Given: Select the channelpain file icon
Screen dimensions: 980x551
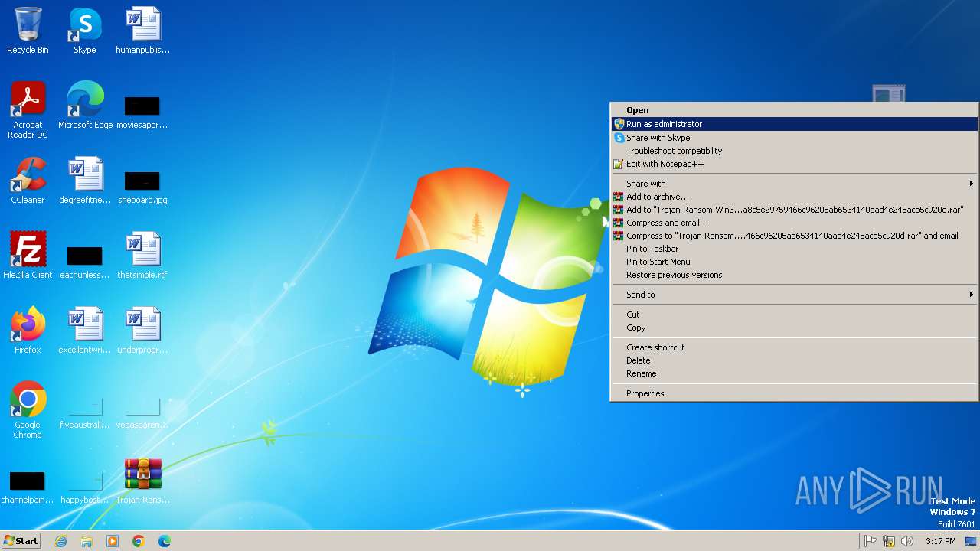Looking at the screenshot, I should (x=28, y=487).
